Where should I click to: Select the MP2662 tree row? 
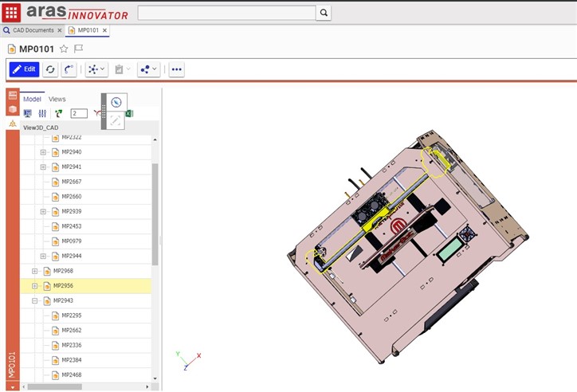85,330
